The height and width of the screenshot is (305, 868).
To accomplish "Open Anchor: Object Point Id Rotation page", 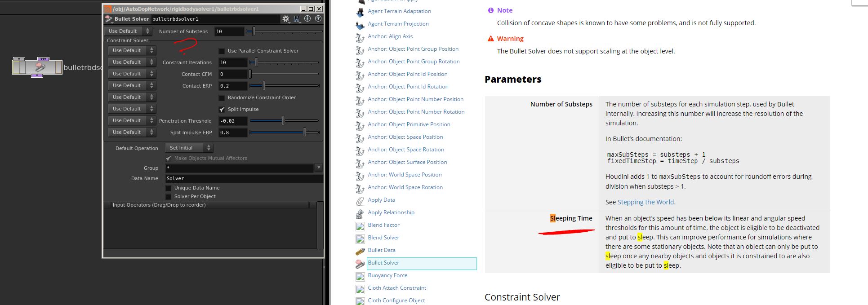I will tap(408, 87).
